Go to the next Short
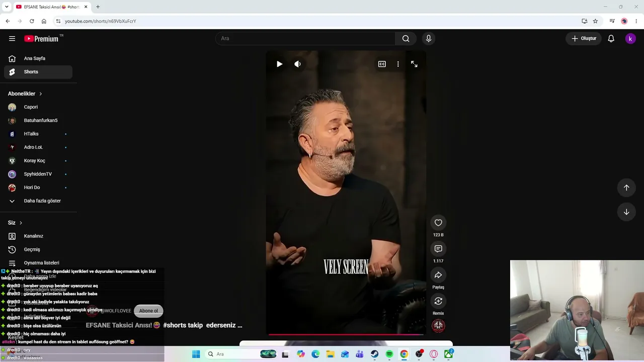Viewport: 644px width, 362px height. tap(626, 212)
